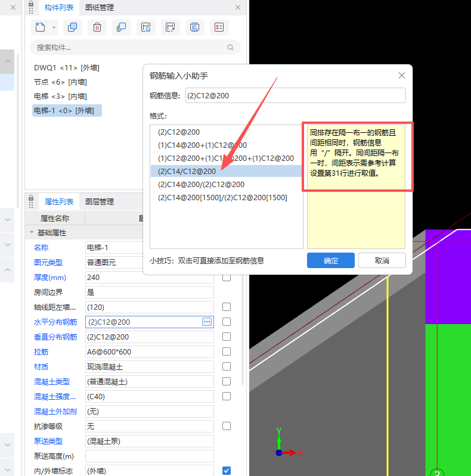Click the grip dots beside 属性列表 tab
Screen dimensions: 471x476
[31, 205]
